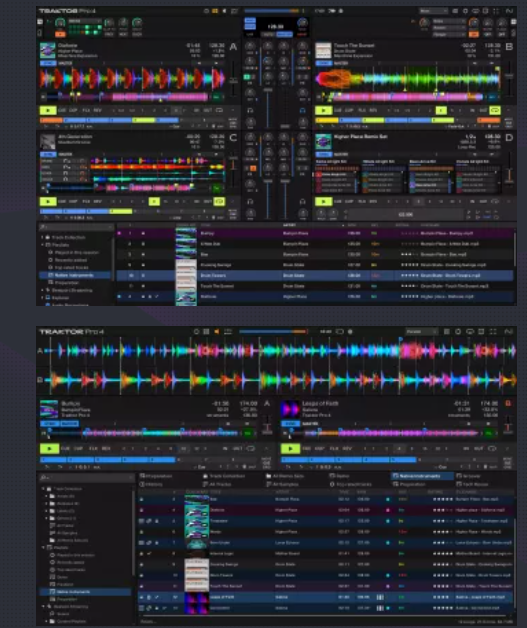Open History favorite tab in bottom browser
The width and height of the screenshot is (527, 628).
pyautogui.click(x=151, y=484)
